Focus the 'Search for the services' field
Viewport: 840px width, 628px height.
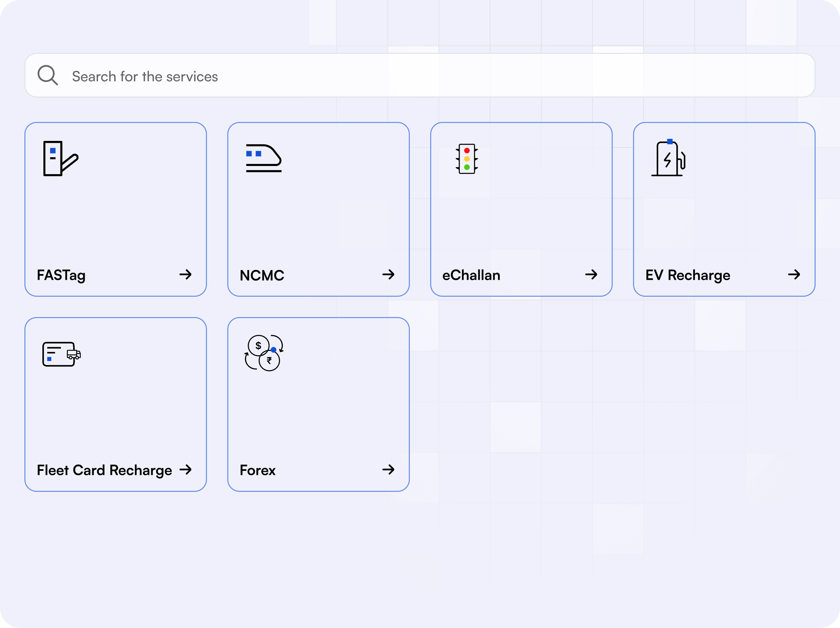click(420, 75)
